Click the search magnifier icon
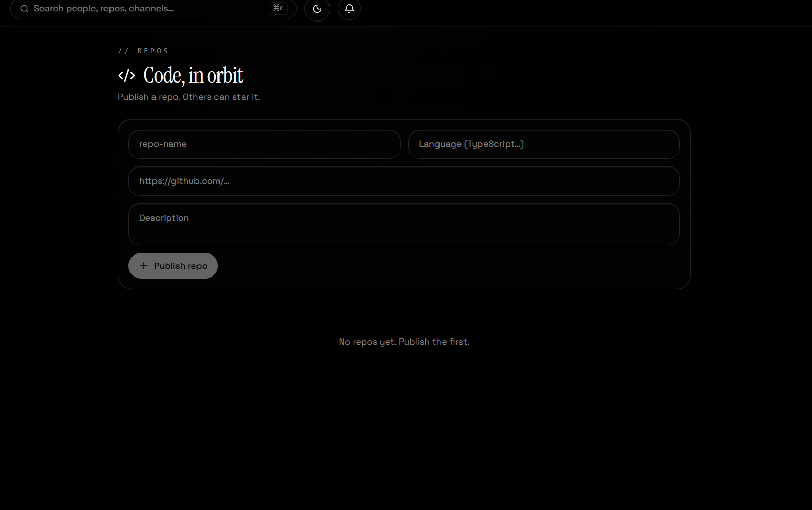Image resolution: width=812 pixels, height=510 pixels. click(x=24, y=9)
